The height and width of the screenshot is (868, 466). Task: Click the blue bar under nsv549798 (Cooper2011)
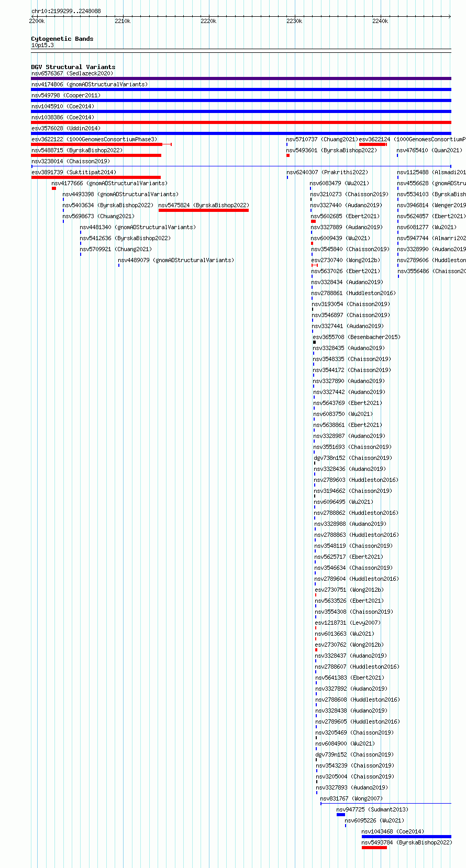point(241,100)
